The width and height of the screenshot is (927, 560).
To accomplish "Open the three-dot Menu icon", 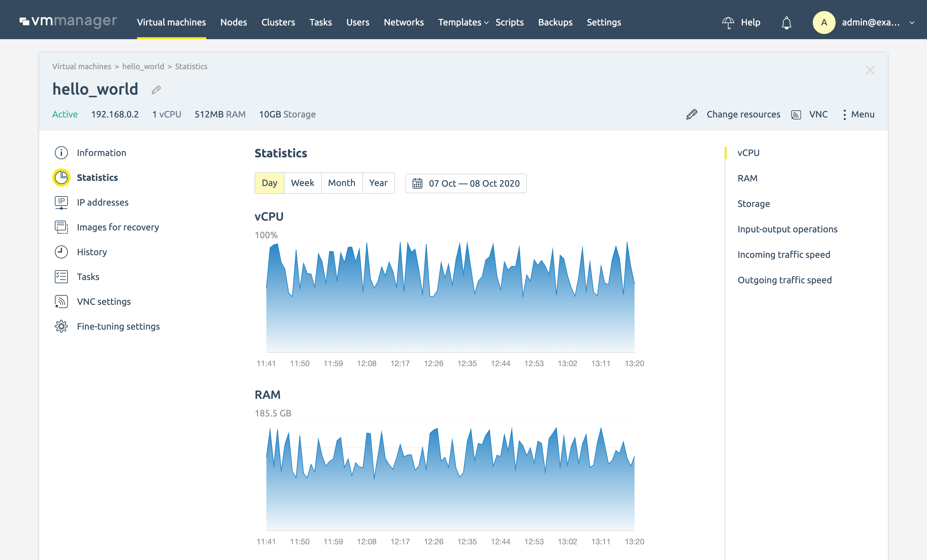I will pos(844,114).
